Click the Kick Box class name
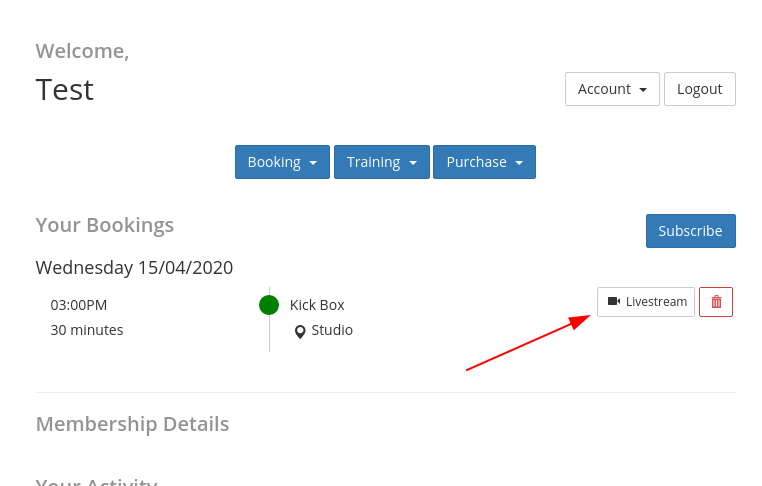Viewport: 762px width, 486px height. coord(317,305)
